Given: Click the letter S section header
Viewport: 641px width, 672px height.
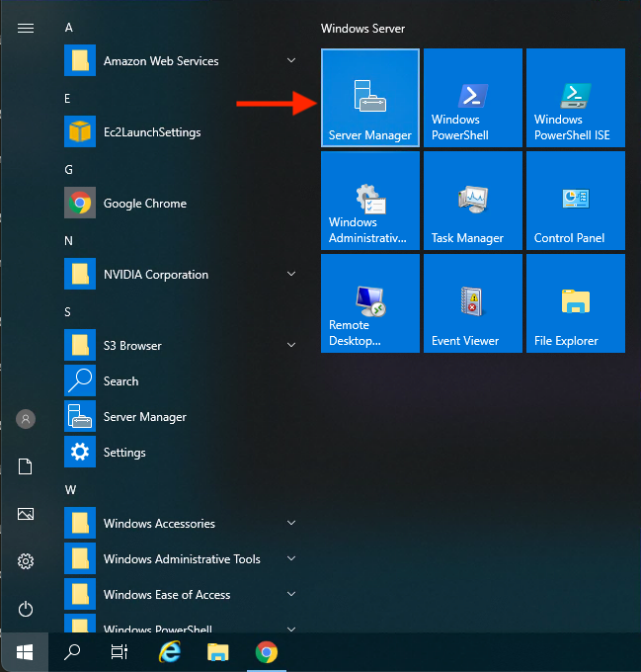Looking at the screenshot, I should [x=67, y=312].
